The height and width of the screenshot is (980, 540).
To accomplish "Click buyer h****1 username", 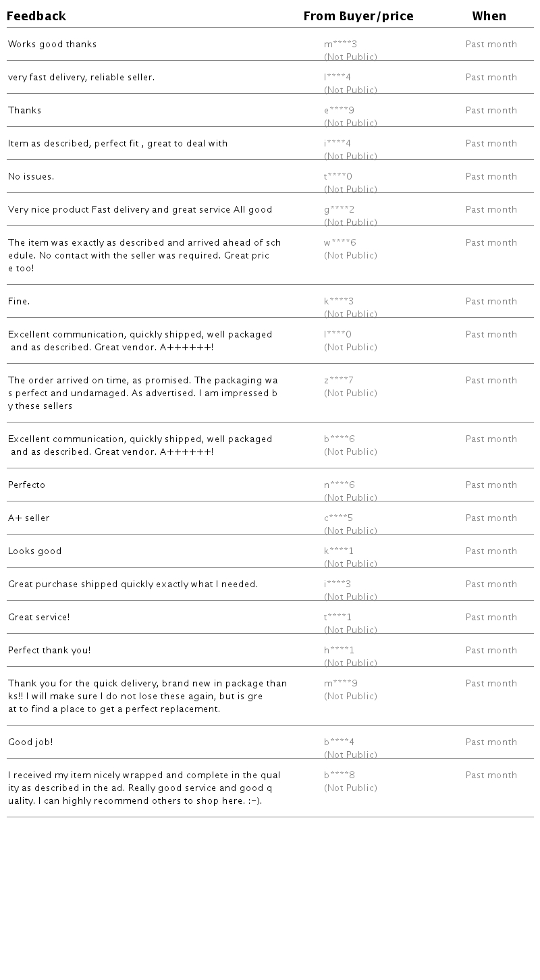I will [339, 651].
